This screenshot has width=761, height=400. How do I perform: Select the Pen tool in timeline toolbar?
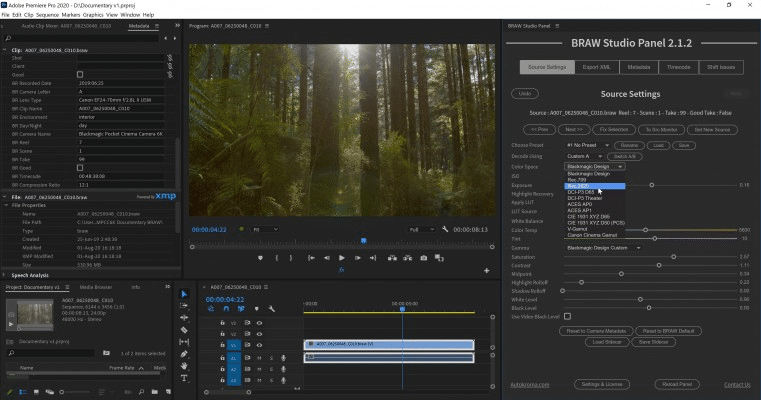click(184, 353)
